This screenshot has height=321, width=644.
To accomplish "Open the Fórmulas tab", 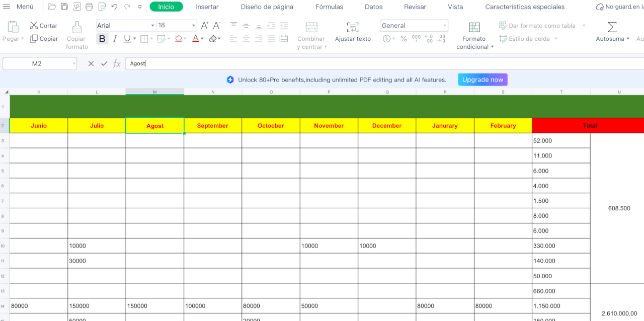I will [x=329, y=7].
